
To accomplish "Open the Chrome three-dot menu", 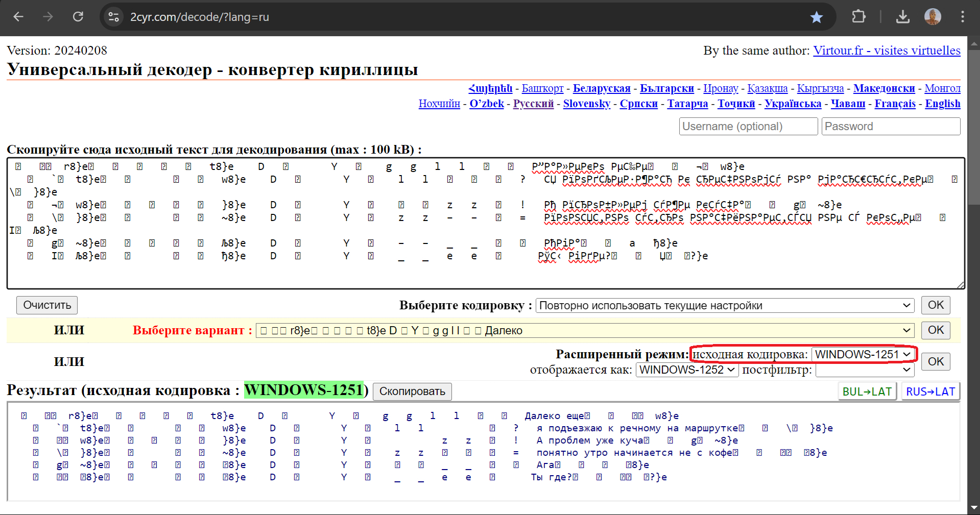I will click(962, 17).
